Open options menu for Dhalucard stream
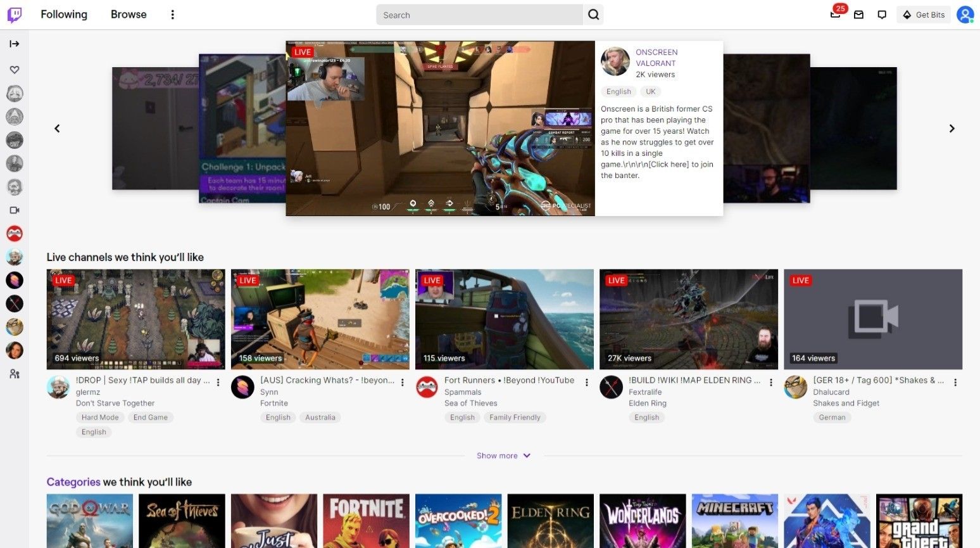The width and height of the screenshot is (980, 548). [x=955, y=383]
